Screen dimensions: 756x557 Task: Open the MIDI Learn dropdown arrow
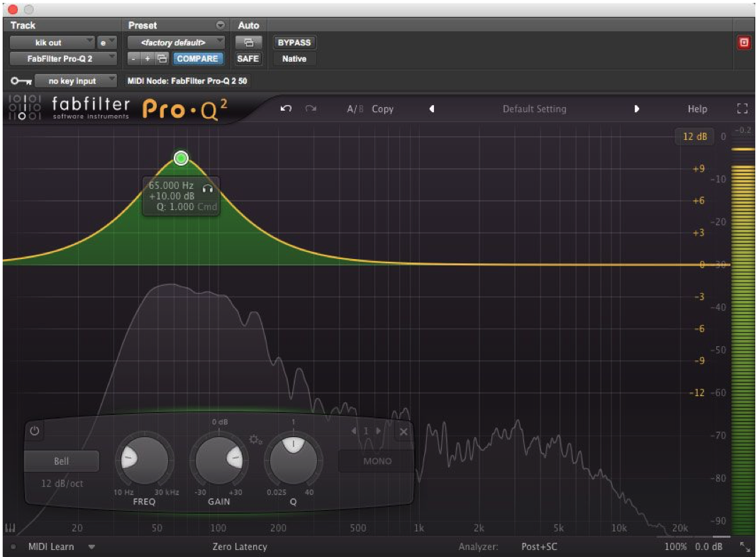[91, 547]
